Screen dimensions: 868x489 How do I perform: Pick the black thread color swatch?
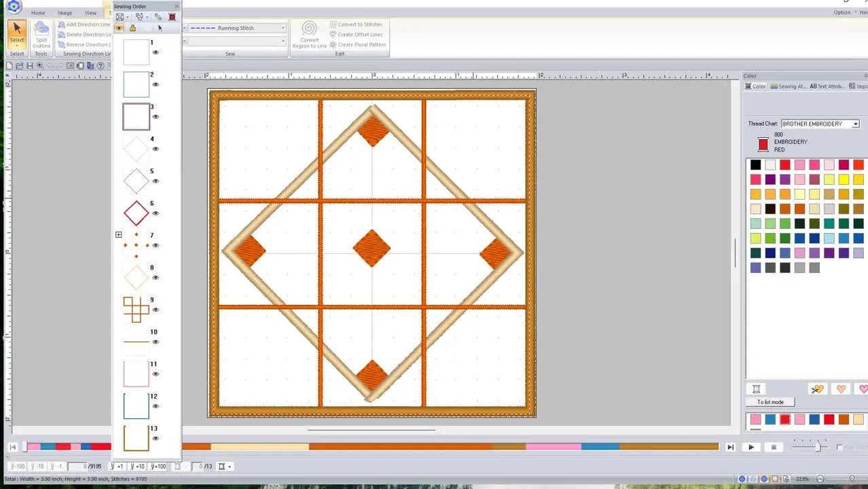pyautogui.click(x=755, y=164)
